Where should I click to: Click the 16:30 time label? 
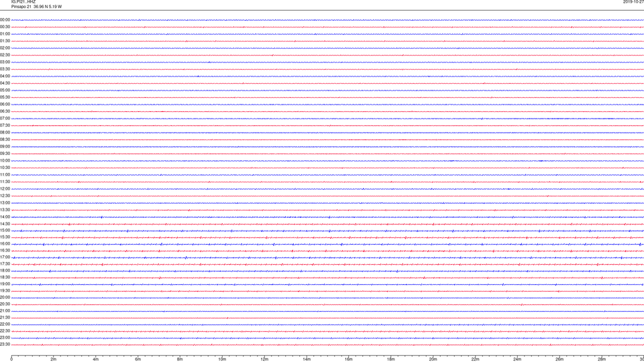(x=5, y=250)
